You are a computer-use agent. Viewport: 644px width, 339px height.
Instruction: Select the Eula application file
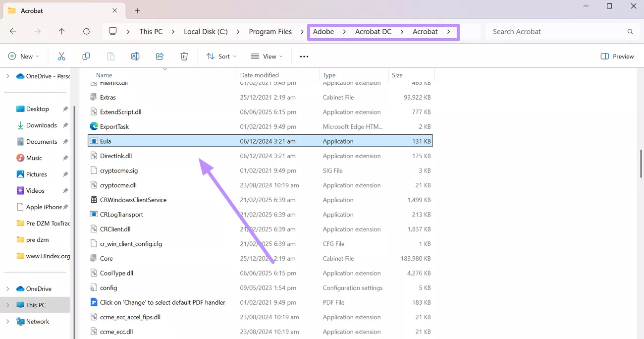pos(106,141)
